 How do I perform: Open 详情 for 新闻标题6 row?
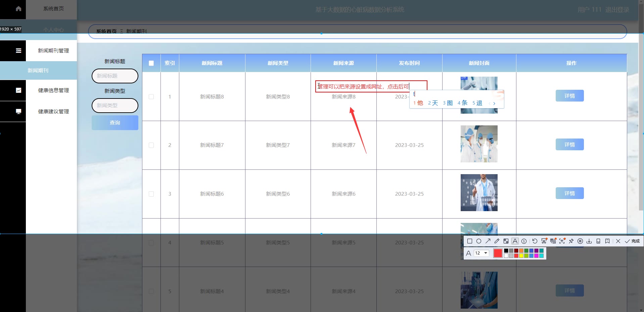pos(569,193)
